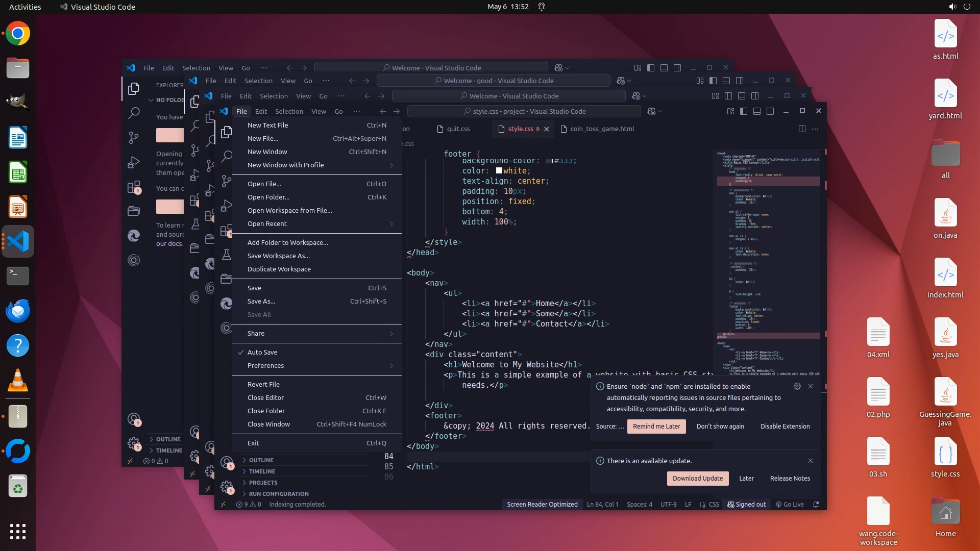This screenshot has height=551, width=980.
Task: Click the white color swatch in CSS code
Action: [499, 171]
